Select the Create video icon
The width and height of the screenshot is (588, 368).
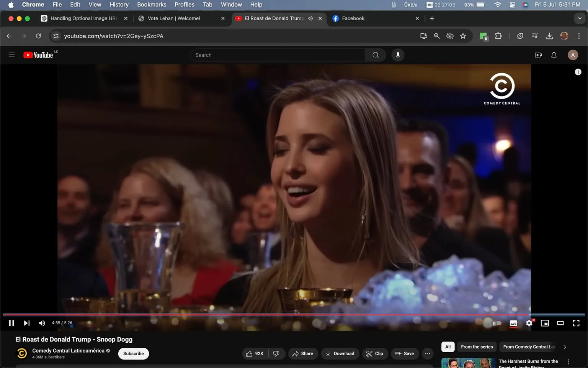[x=538, y=55]
